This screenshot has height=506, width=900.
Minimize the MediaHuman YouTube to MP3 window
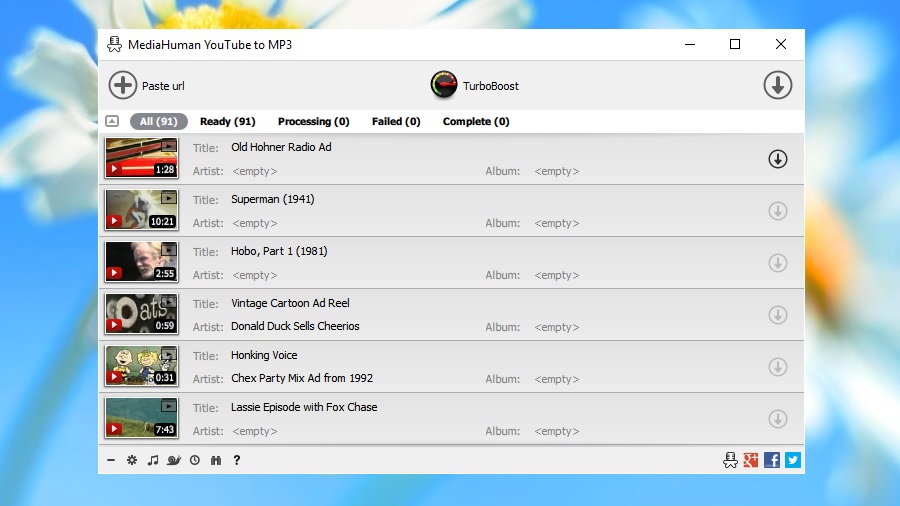click(690, 44)
